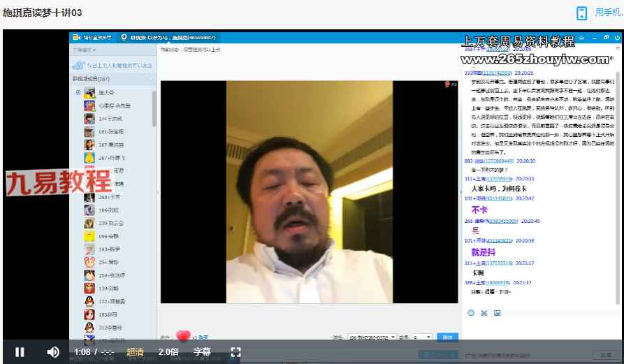This screenshot has width=624, height=364.
Task: Click the speaker's video feed
Action: point(310,192)
